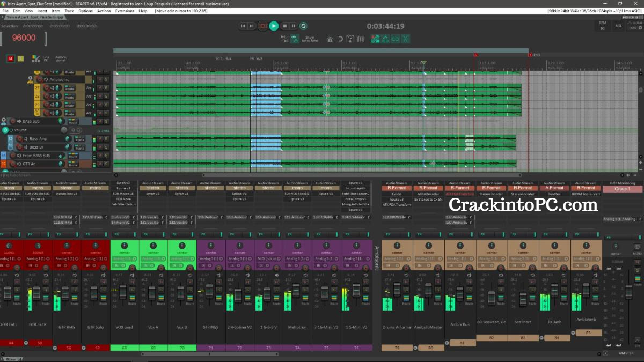Open Route for the Bass Amp track
The image size is (644, 362).
78,139
